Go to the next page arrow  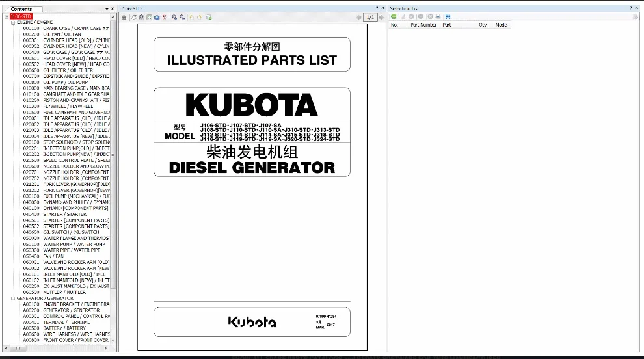[381, 18]
